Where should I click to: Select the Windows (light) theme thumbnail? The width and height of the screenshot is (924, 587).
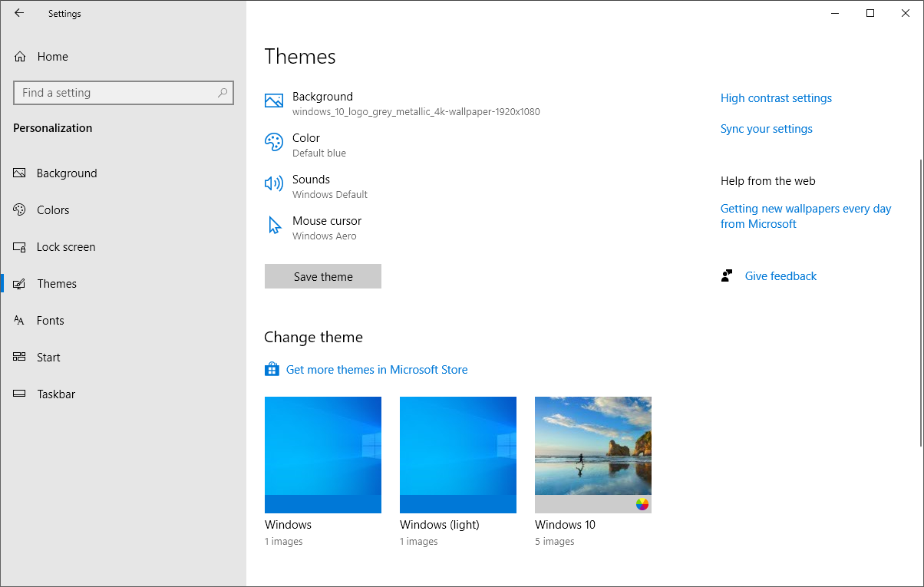coord(457,454)
